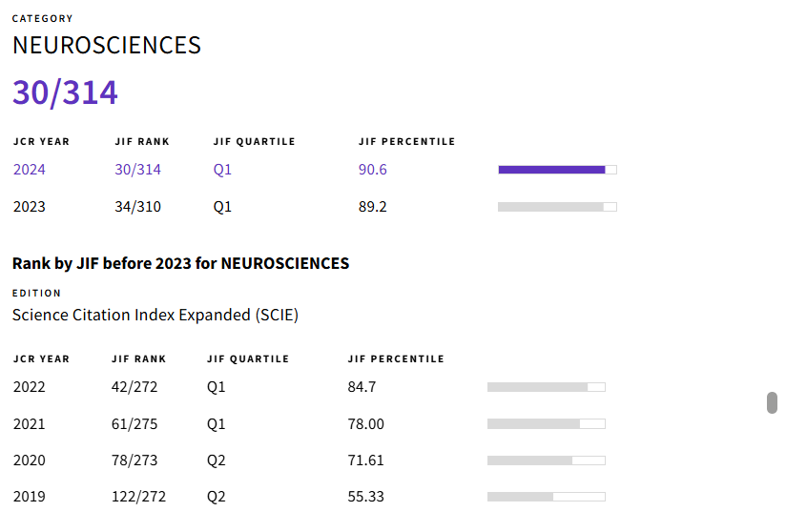Click the 42/272 rank for 2022

click(134, 387)
